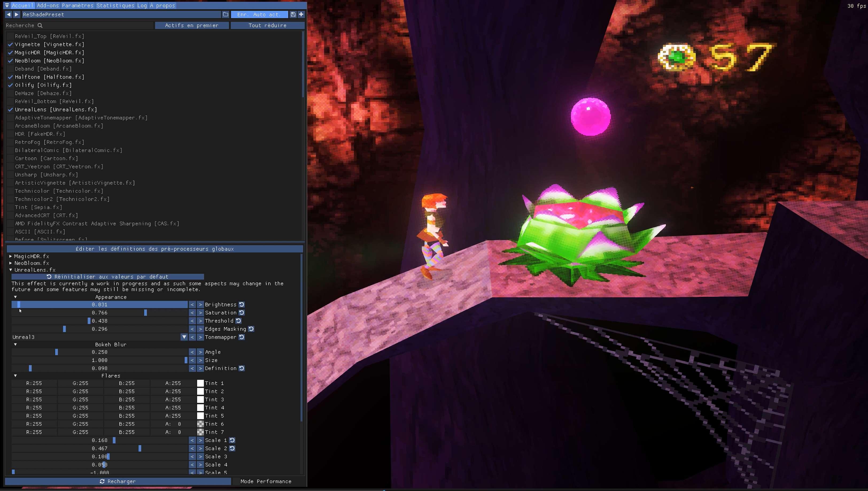The width and height of the screenshot is (868, 491).
Task: Disable the Vignette effect
Action: [10, 44]
